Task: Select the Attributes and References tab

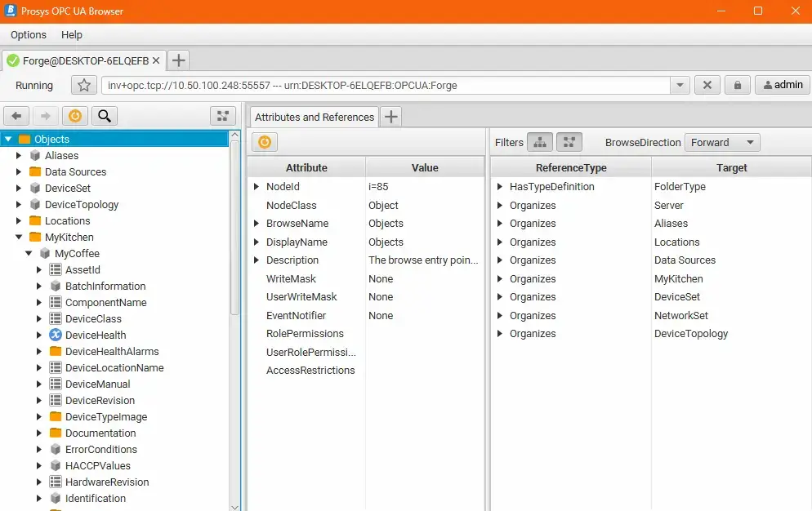Action: [x=315, y=117]
